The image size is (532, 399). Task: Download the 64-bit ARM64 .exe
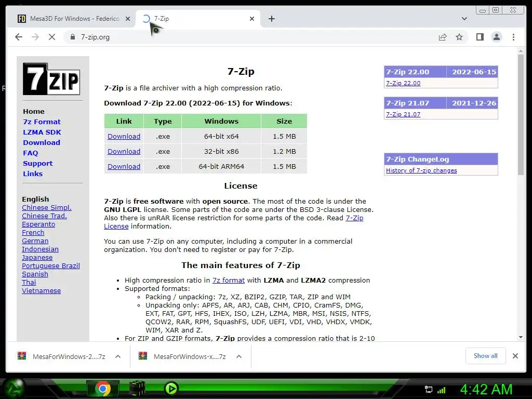click(x=124, y=166)
